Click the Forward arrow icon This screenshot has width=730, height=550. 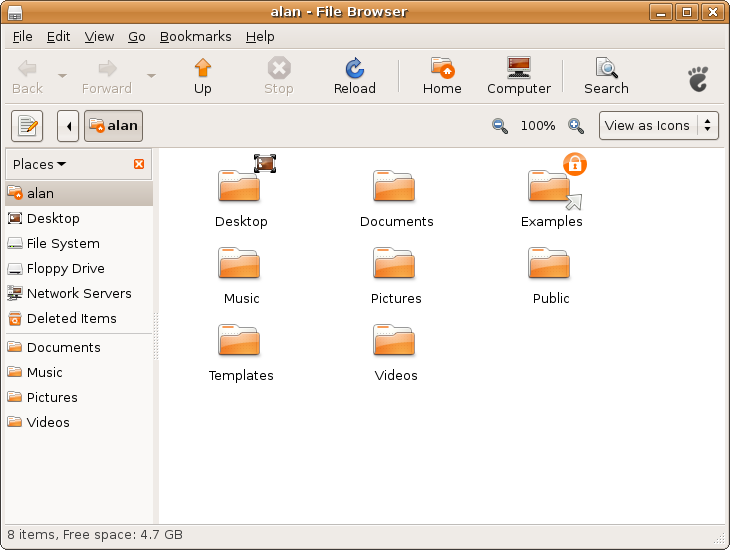(x=108, y=68)
